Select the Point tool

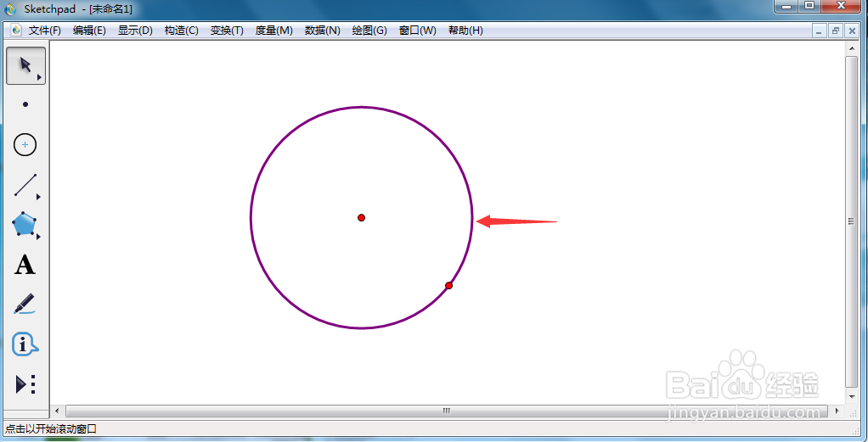[25, 104]
